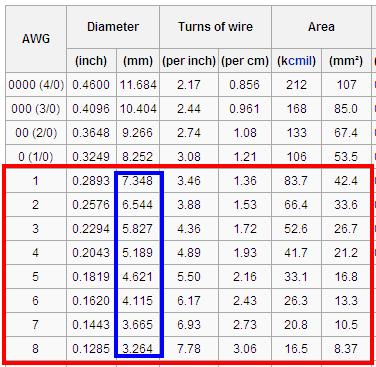
Task: Select diameter value 5.827 mm
Action: 138,229
